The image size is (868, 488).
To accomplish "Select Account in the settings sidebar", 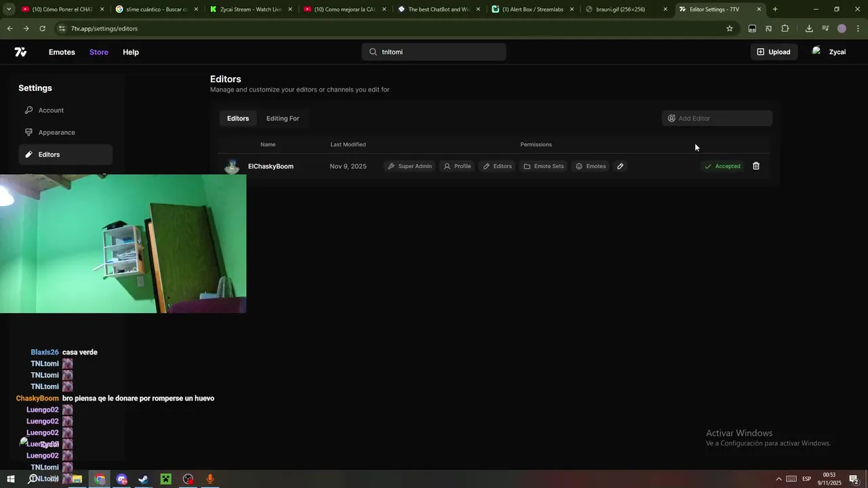I will pos(66,110).
